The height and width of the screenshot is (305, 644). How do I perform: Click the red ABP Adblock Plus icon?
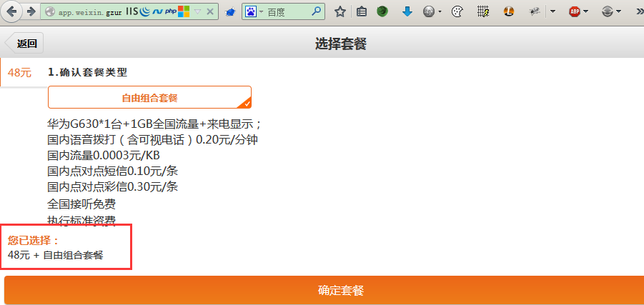click(x=575, y=12)
